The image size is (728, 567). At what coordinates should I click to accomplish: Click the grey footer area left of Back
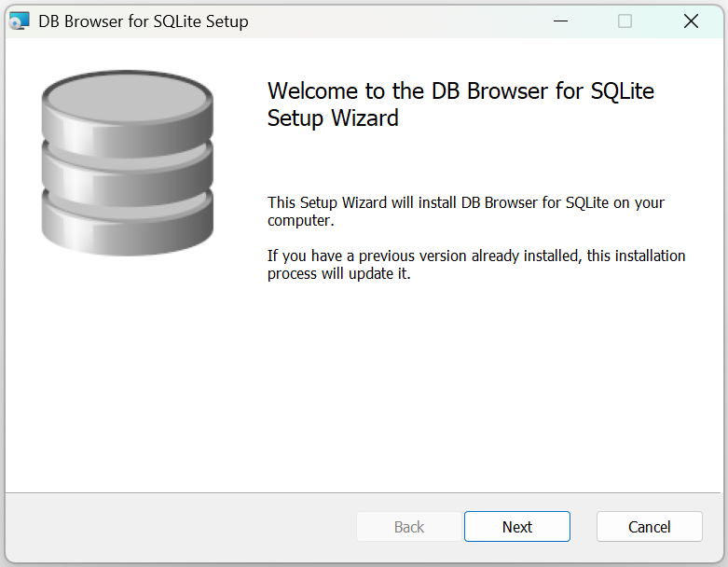coord(181,527)
